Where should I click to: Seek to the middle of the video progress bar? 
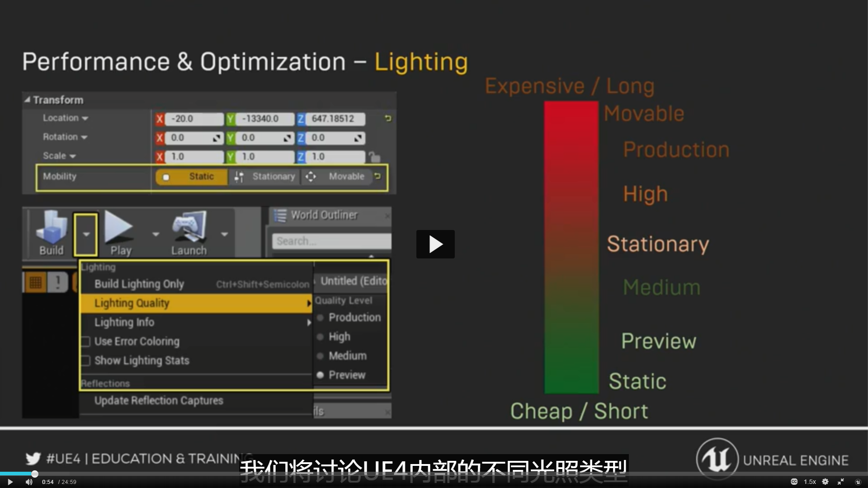point(434,474)
